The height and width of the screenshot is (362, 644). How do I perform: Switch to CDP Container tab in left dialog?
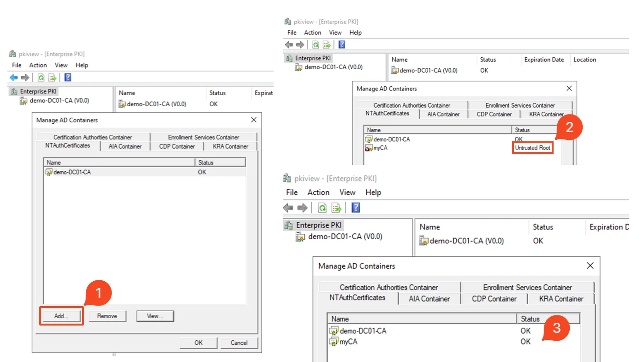[177, 146]
